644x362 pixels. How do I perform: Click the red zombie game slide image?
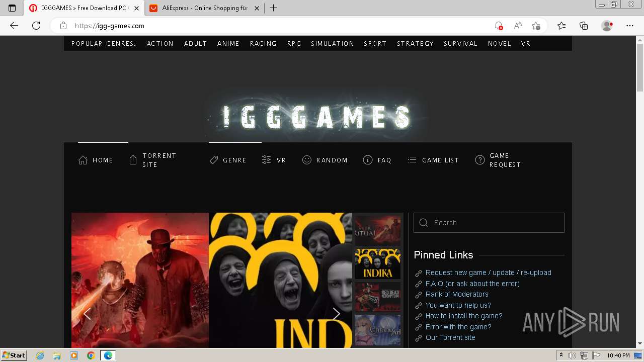coord(140,280)
